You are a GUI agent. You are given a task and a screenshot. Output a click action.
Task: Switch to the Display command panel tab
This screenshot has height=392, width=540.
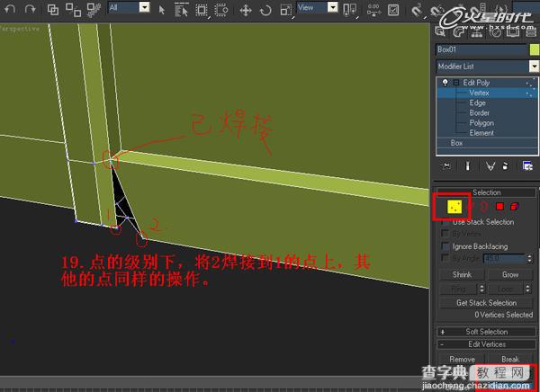coord(513,31)
